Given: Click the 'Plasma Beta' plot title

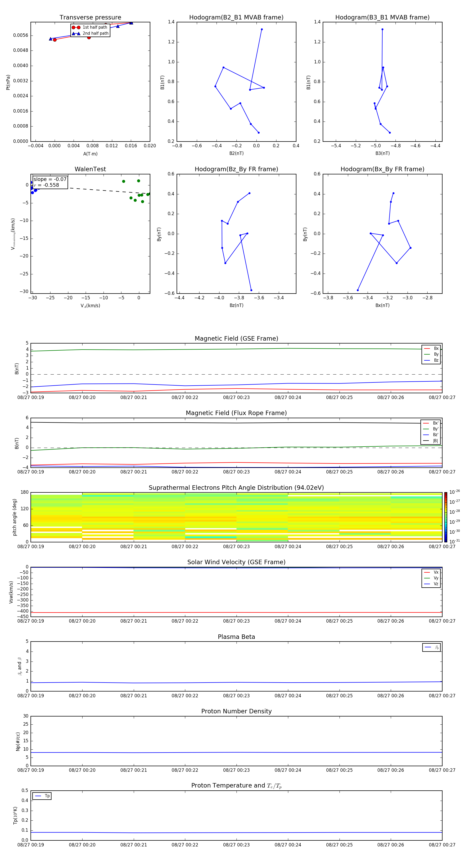Looking at the screenshot, I should tap(236, 637).
